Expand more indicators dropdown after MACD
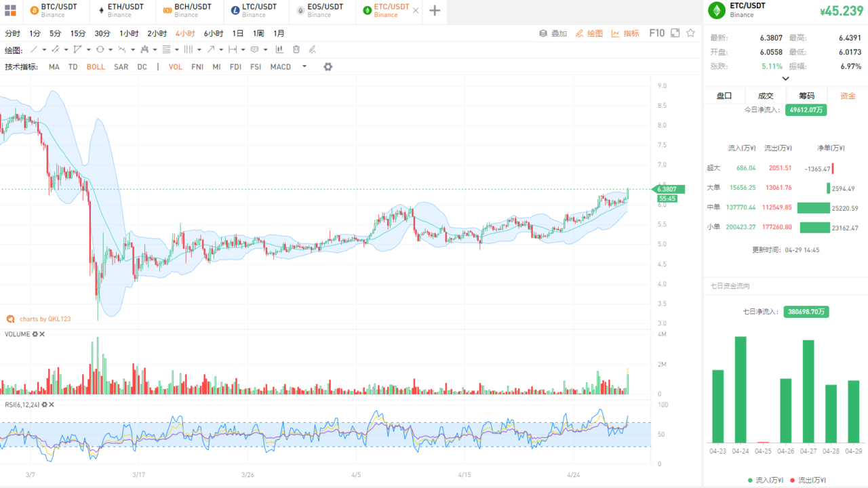Screen dimensions: 868x488 (304, 66)
